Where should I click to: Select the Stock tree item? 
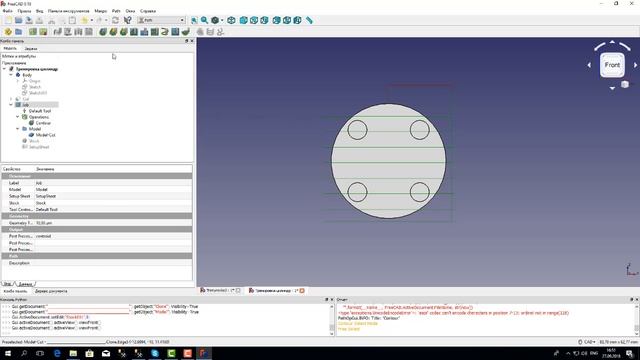point(34,141)
